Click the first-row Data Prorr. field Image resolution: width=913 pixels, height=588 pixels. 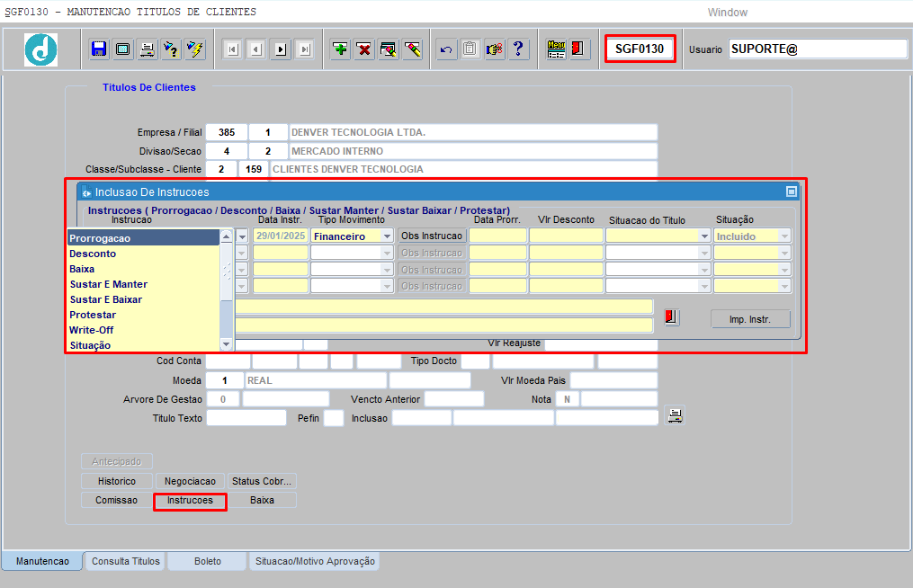497,236
